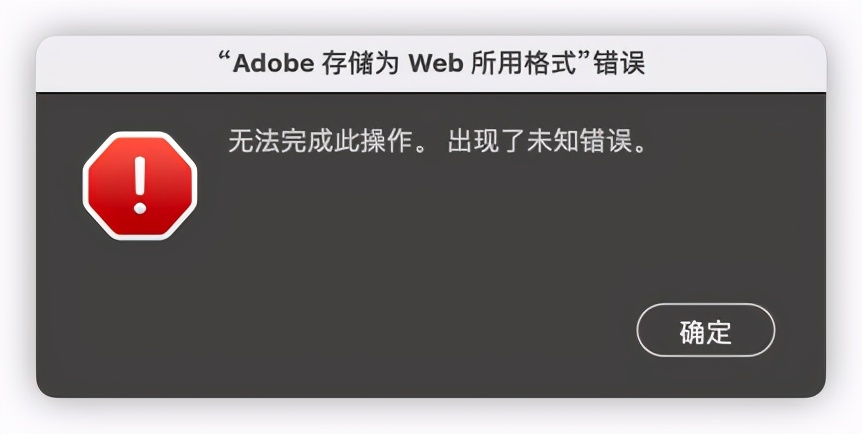862x434 pixels.
Task: Click the 无法完成此操作 message text
Action: tap(320, 142)
